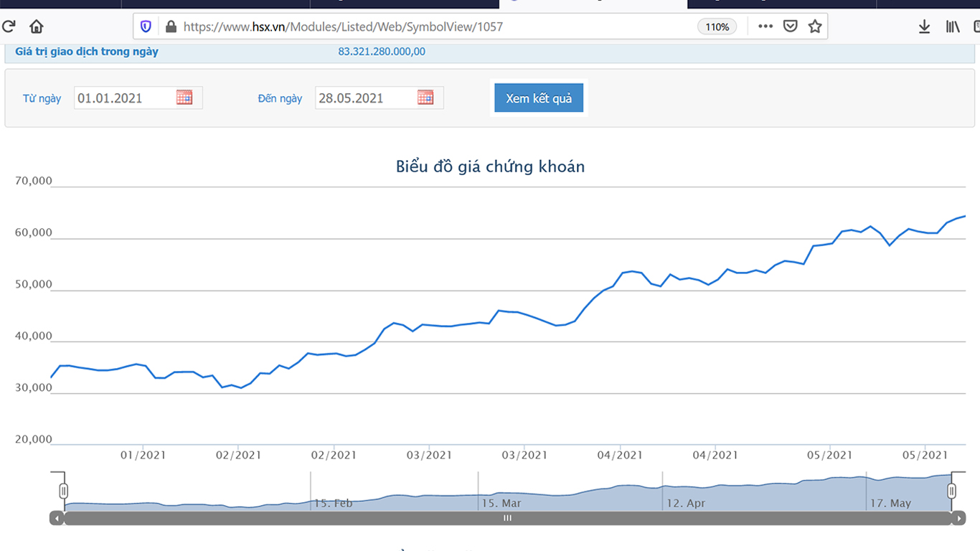
Task: Click the navigator scrollbar right arrow
Action: [x=958, y=518]
